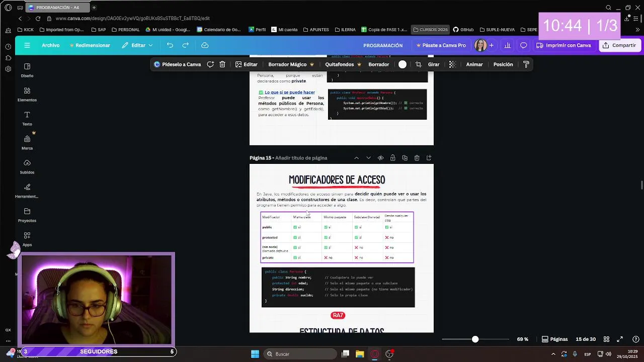Click the zoom slider handle

tap(475, 339)
